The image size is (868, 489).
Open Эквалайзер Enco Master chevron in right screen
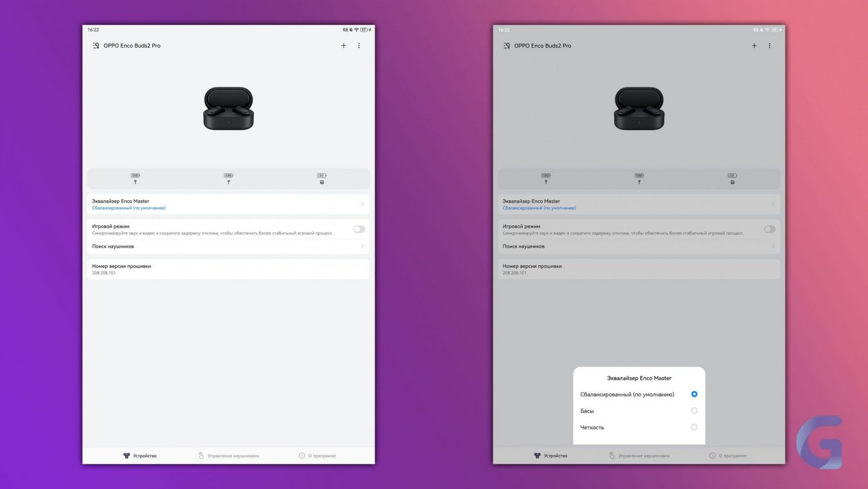[x=773, y=204]
